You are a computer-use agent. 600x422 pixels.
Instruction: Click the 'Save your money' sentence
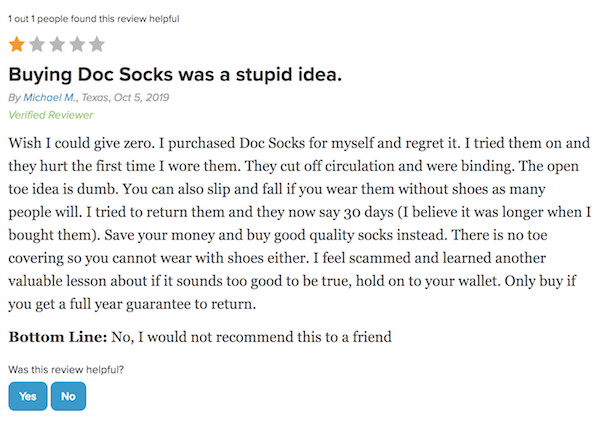[x=276, y=235]
